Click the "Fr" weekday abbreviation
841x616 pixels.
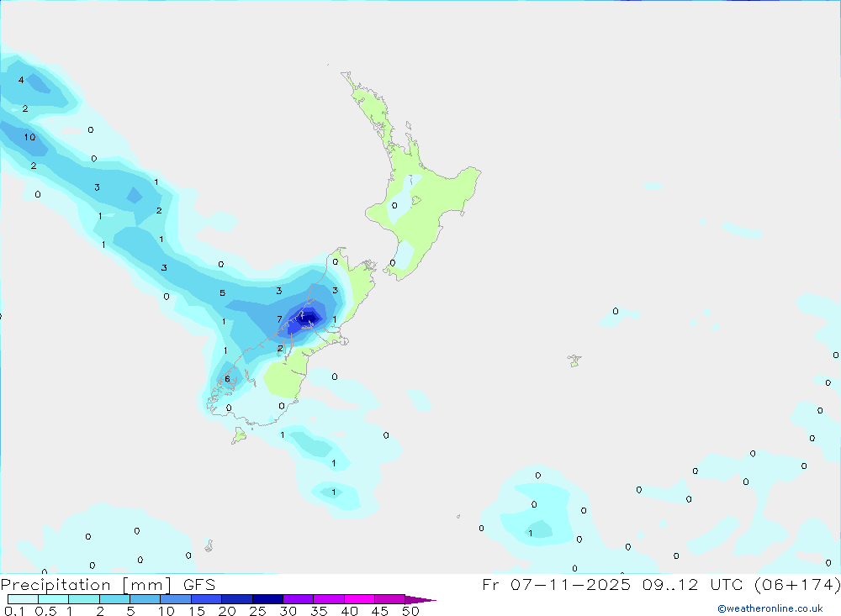(x=490, y=584)
